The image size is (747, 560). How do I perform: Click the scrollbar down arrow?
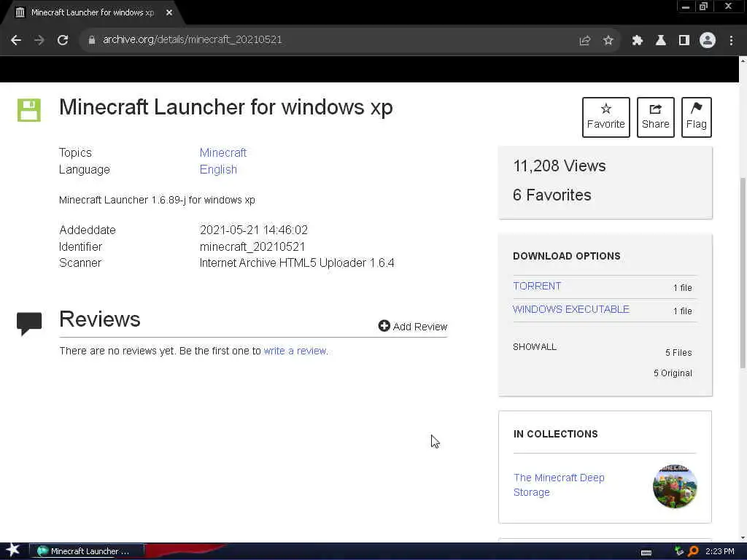point(743,538)
